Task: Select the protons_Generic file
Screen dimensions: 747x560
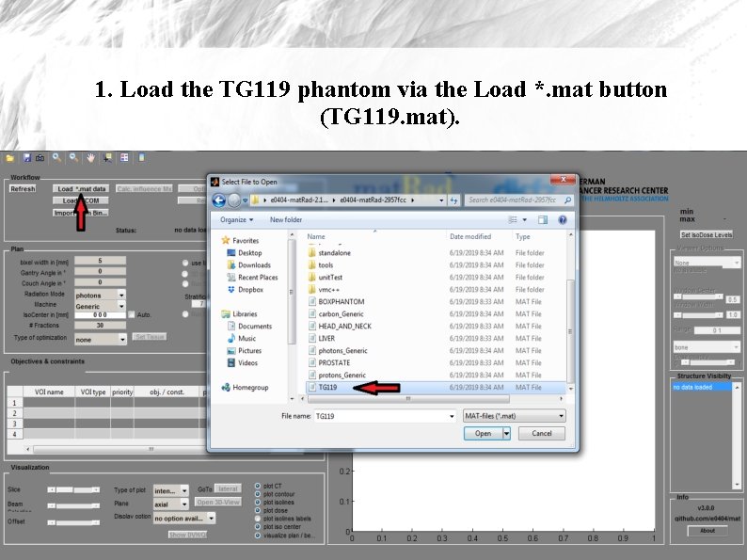Action: click(x=435, y=376)
